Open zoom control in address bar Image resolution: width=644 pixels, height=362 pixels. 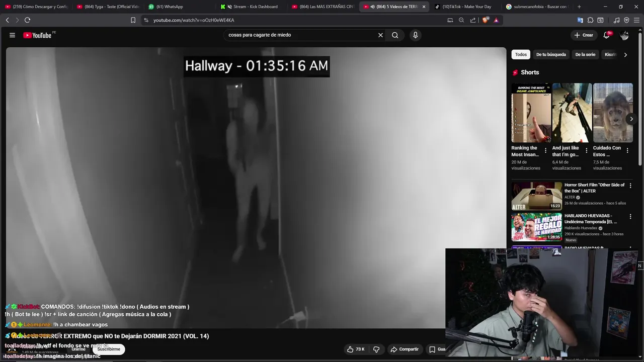coord(461,20)
